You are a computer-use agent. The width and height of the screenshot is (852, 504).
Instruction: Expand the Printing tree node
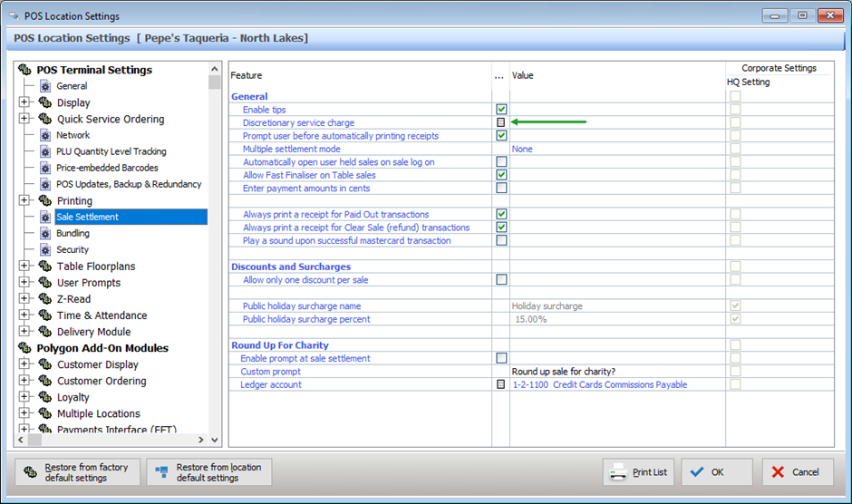[24, 200]
